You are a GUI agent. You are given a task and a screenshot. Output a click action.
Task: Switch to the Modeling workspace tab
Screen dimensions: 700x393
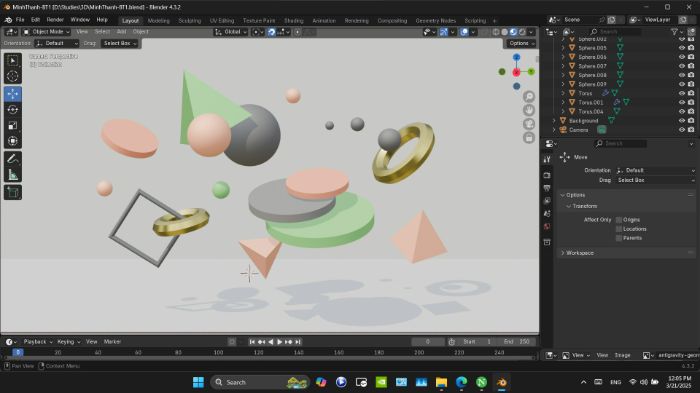pos(158,21)
